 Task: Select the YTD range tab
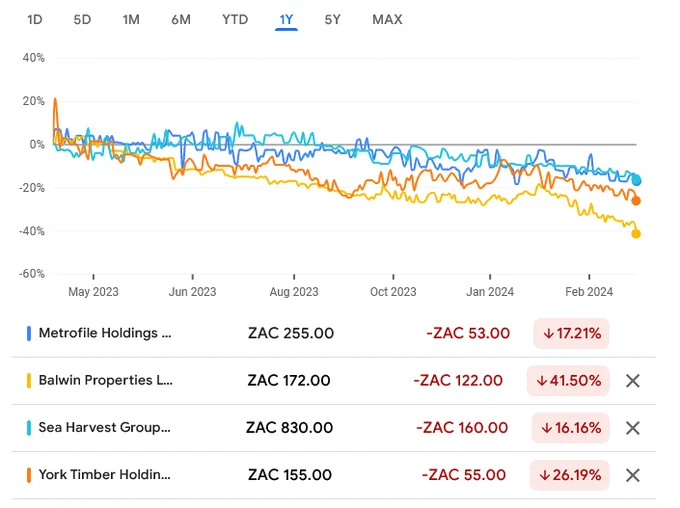tap(235, 20)
